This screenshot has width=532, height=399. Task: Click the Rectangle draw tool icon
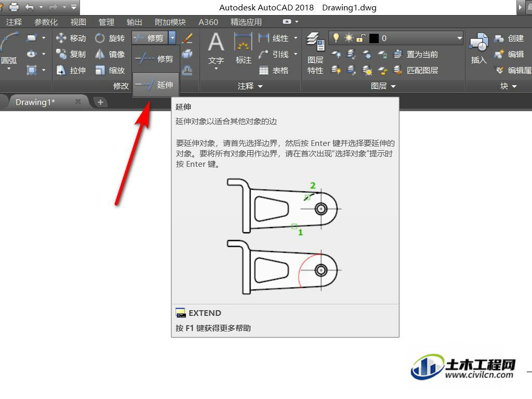pyautogui.click(x=32, y=37)
